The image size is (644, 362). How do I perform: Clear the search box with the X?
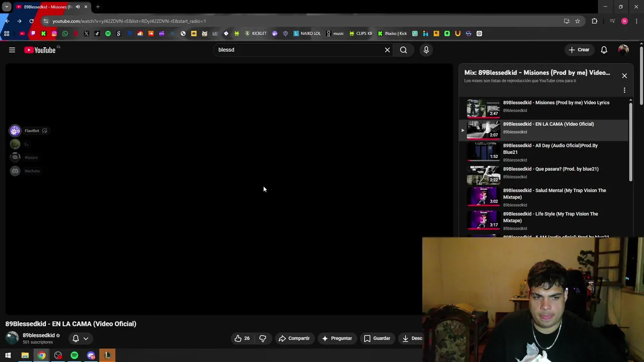coord(387,50)
